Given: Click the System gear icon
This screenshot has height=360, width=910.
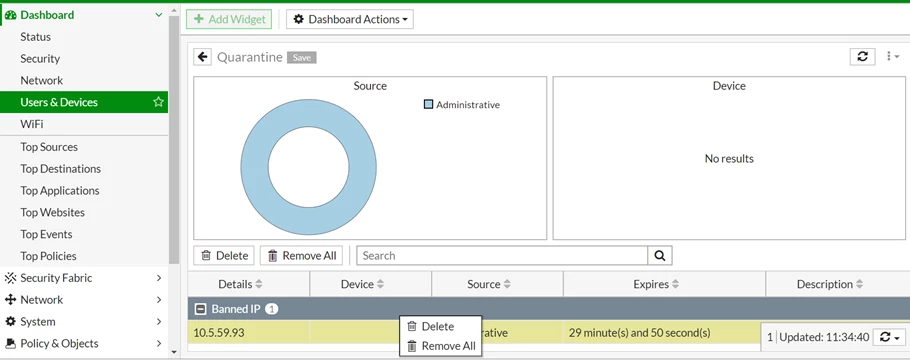Looking at the screenshot, I should coord(10,322).
